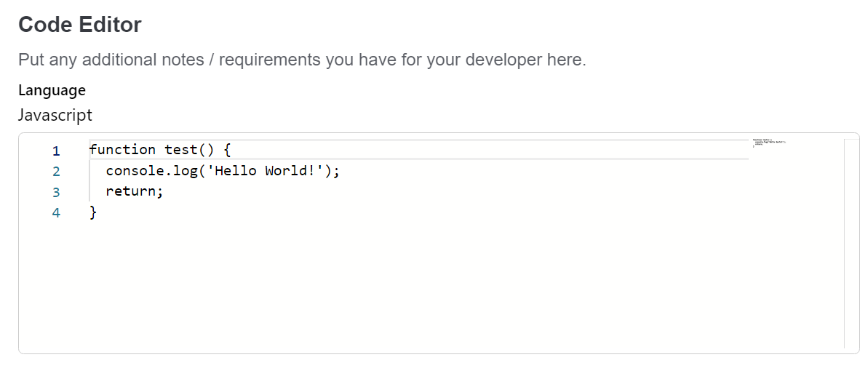Place cursor on 'test' function name
Screen dimensions: 868x368
coord(182,150)
